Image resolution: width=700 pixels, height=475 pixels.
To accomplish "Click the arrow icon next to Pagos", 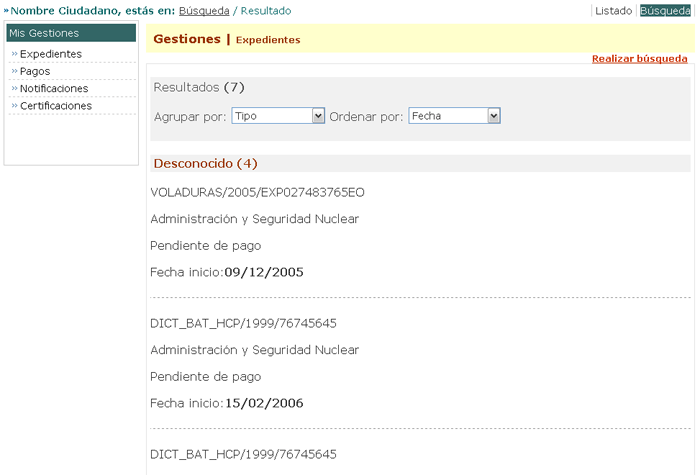I will coord(14,71).
